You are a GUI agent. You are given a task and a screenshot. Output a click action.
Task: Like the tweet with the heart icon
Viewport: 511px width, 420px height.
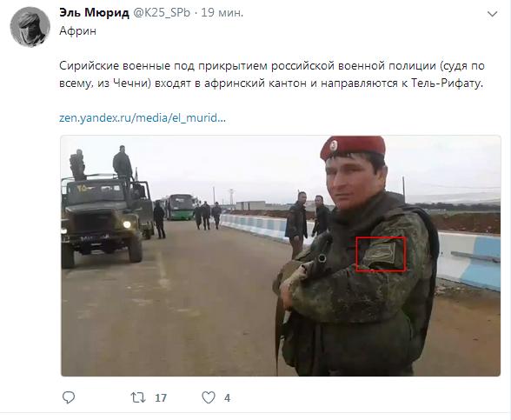pyautogui.click(x=209, y=397)
